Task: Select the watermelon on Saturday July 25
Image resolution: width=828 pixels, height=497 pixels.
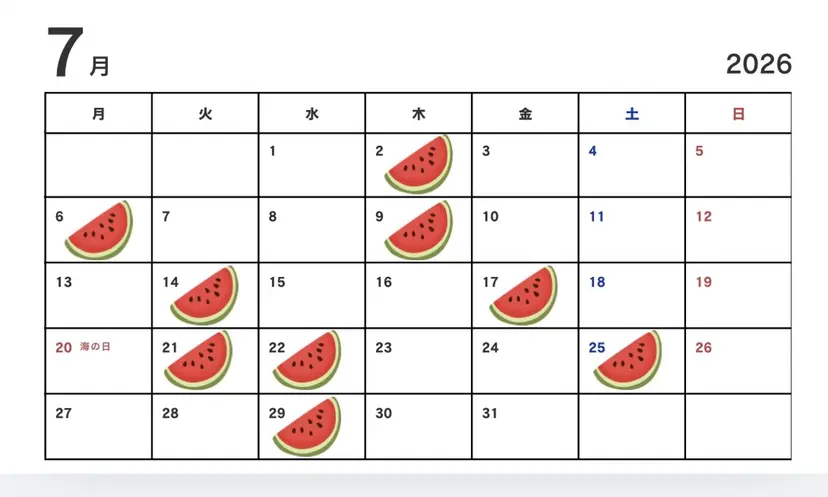Action: pyautogui.click(x=628, y=360)
